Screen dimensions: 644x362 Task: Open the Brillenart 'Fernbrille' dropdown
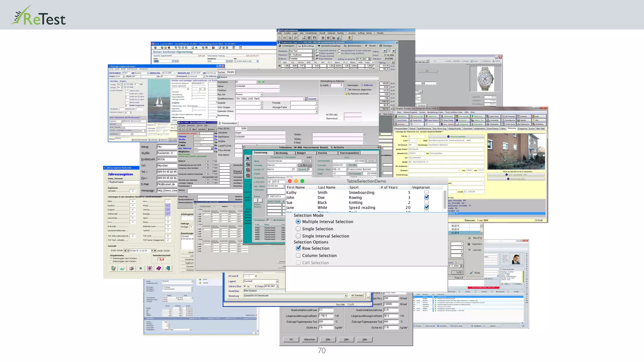(313, 59)
